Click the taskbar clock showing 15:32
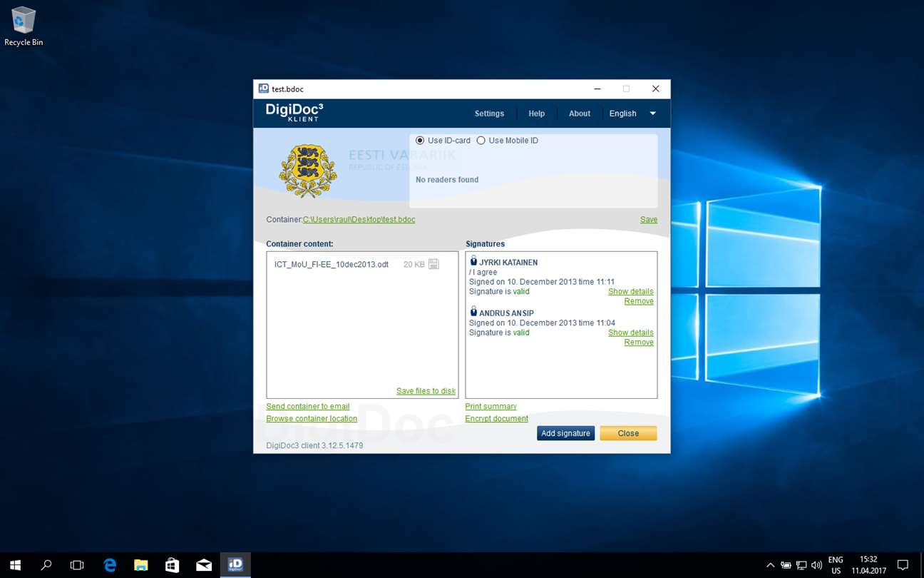Viewport: 924px width, 578px height. pos(868,565)
